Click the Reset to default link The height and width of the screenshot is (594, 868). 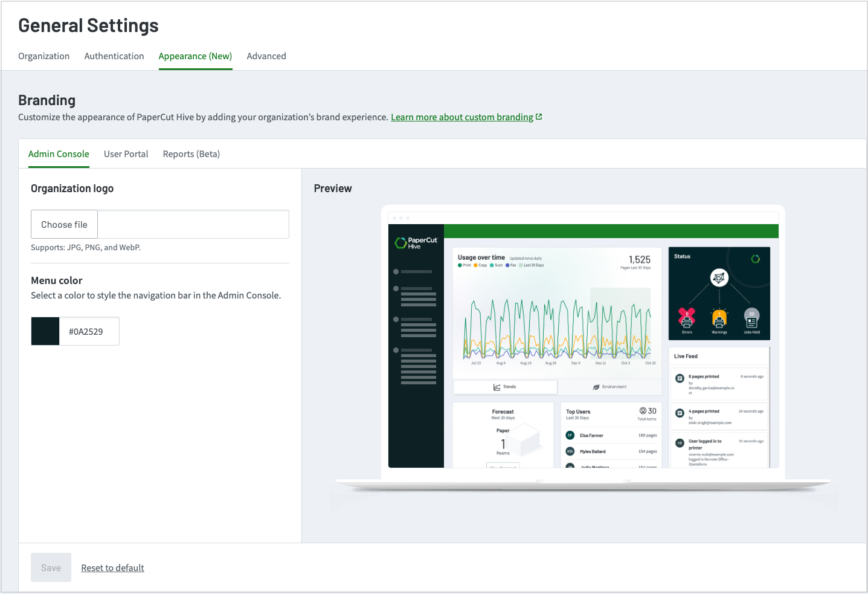click(112, 567)
